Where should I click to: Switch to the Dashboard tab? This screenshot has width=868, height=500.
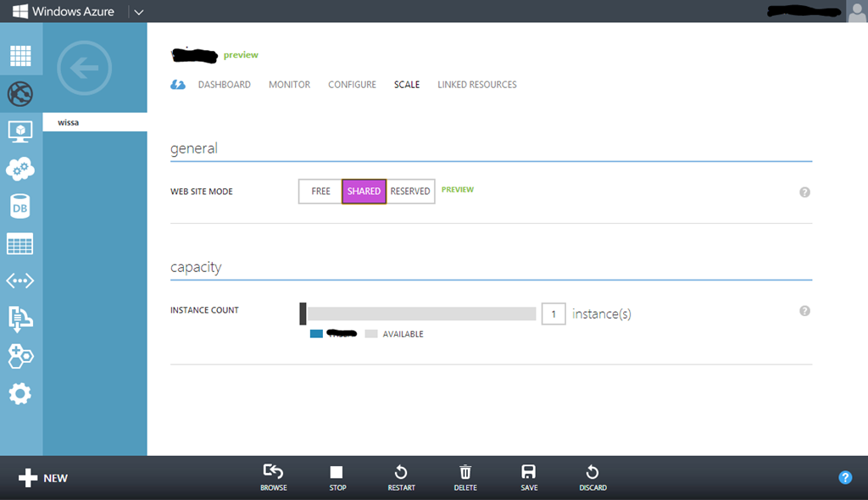coord(224,85)
